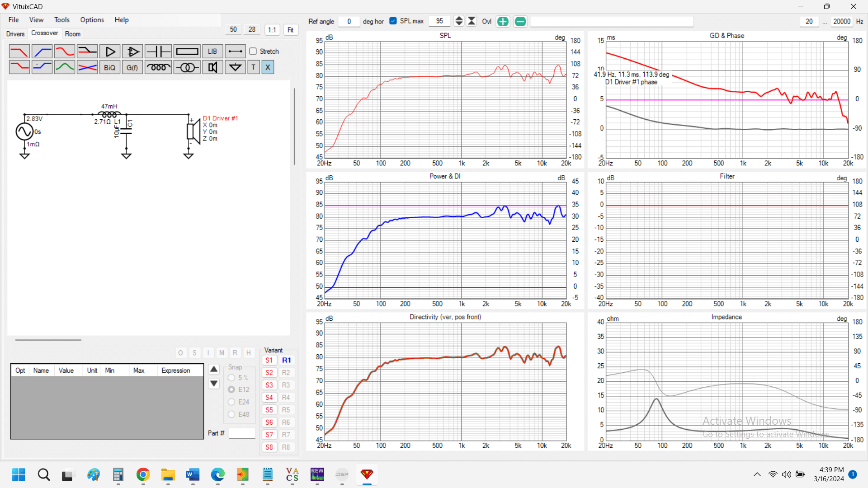
Task: Click the D1 Driver #1 schematic label
Action: [221, 118]
